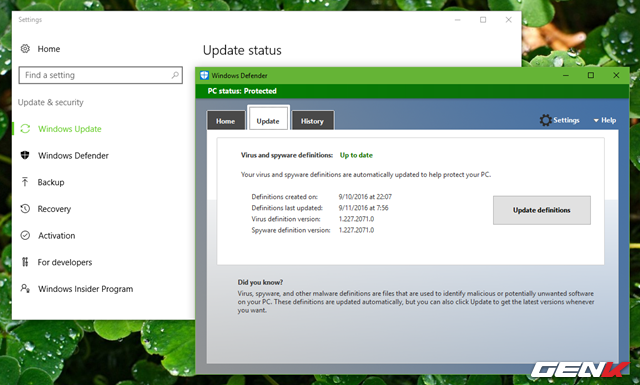Minimize the Settings window
Image resolution: width=640 pixels, height=385 pixels.
coord(458,20)
